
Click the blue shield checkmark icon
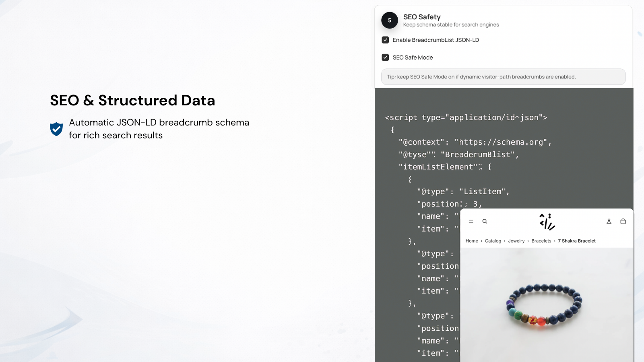[x=56, y=129]
